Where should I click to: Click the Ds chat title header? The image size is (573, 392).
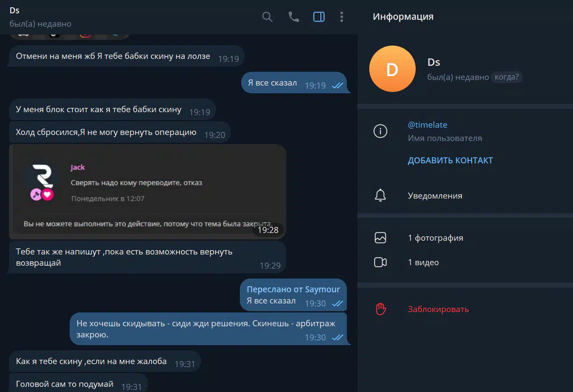15,11
